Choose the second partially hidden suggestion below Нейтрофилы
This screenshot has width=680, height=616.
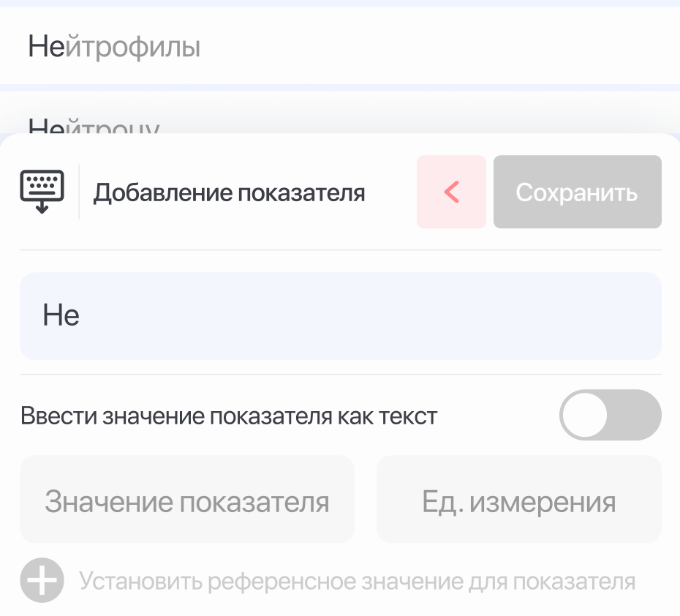(x=94, y=124)
